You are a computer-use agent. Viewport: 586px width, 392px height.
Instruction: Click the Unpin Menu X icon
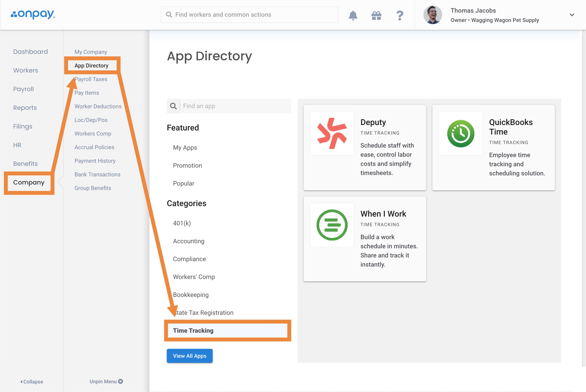pos(121,381)
